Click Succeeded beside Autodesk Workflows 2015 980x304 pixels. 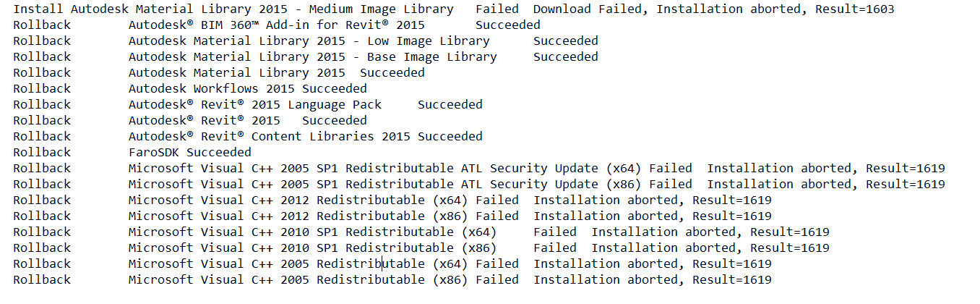(x=334, y=89)
